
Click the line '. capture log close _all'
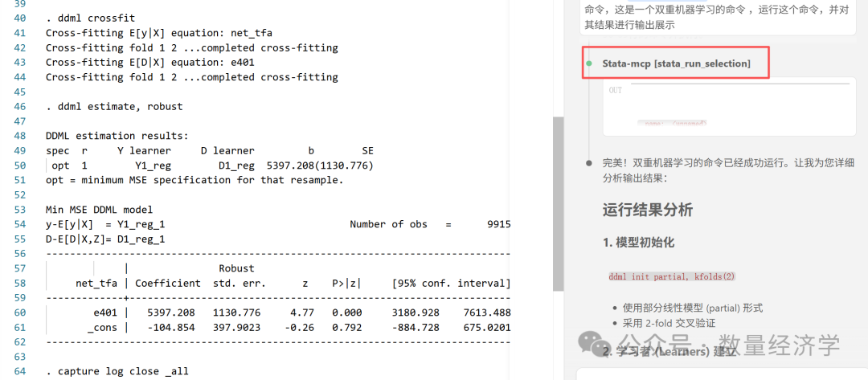tap(117, 371)
